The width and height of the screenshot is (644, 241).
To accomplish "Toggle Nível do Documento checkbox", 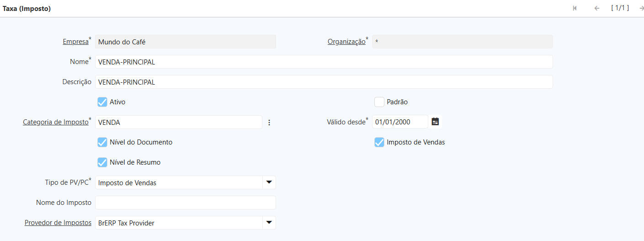I will 102,142.
